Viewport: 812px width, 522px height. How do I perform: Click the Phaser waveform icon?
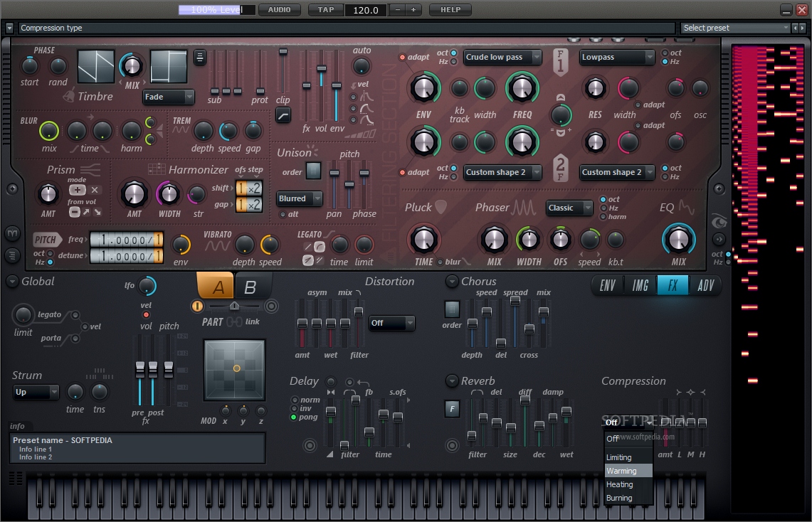point(524,208)
